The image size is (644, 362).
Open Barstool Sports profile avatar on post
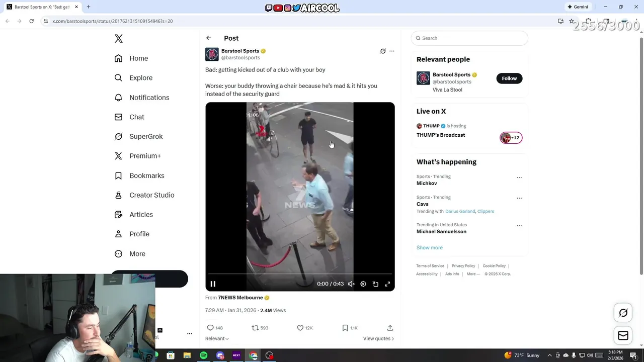pos(212,54)
